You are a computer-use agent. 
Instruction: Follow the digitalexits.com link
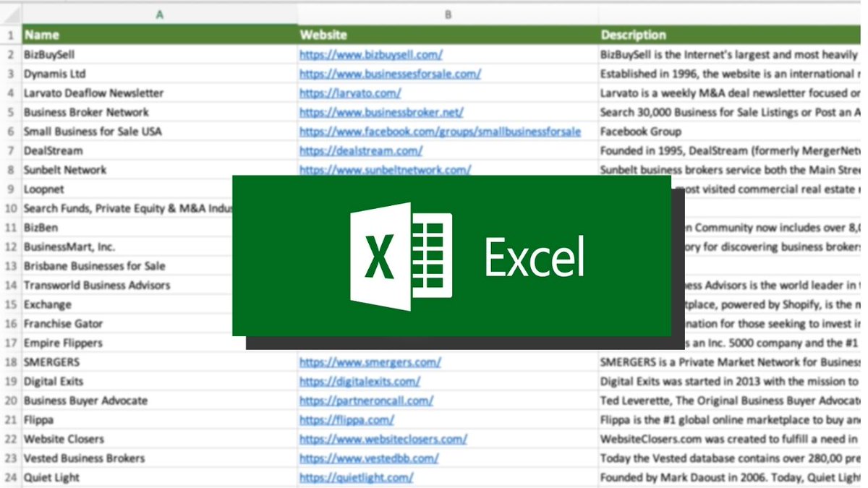click(359, 381)
